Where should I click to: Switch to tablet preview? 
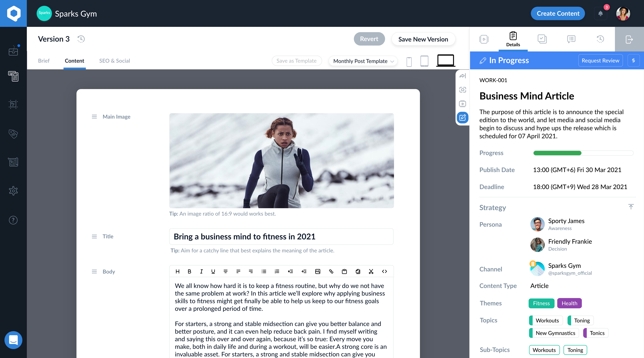424,61
